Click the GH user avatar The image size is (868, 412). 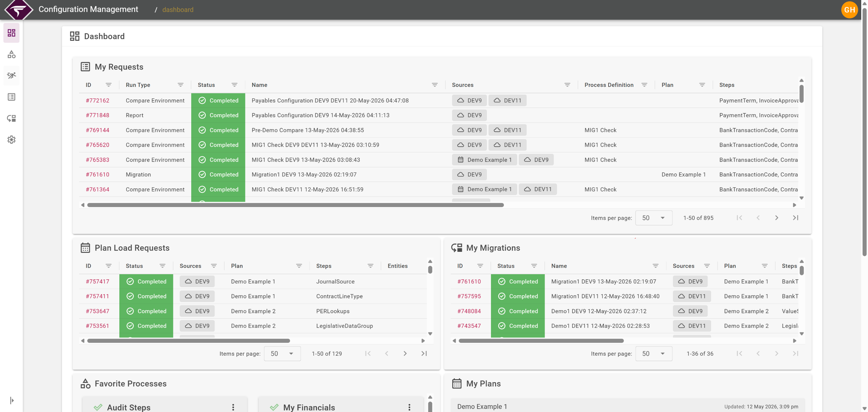coord(849,10)
